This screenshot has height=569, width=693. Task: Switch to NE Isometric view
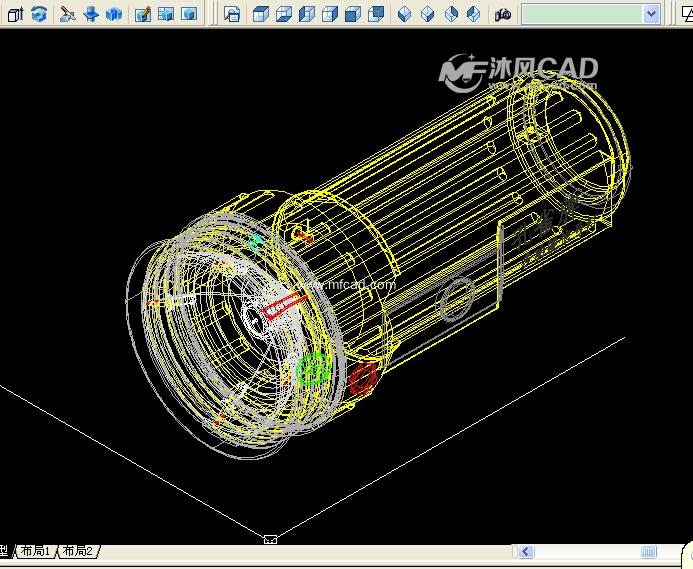(x=451, y=14)
